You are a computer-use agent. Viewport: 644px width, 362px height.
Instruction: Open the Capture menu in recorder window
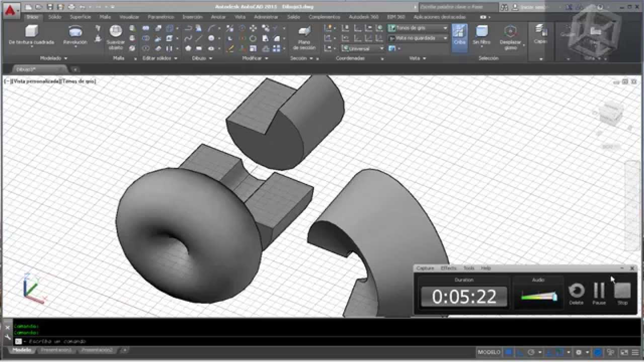coord(425,268)
